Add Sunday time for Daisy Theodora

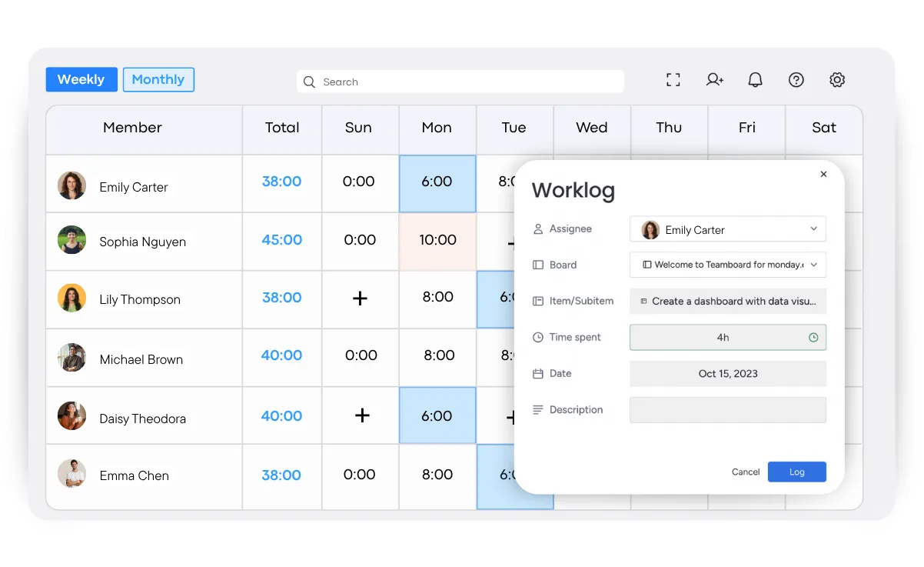[x=362, y=415]
